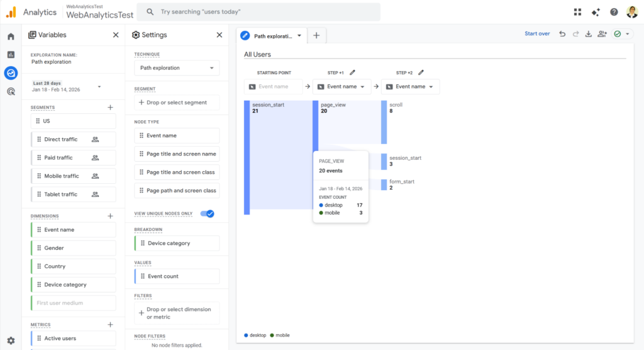Download the exploration via export icon
This screenshot has height=350, width=644.
pos(589,34)
